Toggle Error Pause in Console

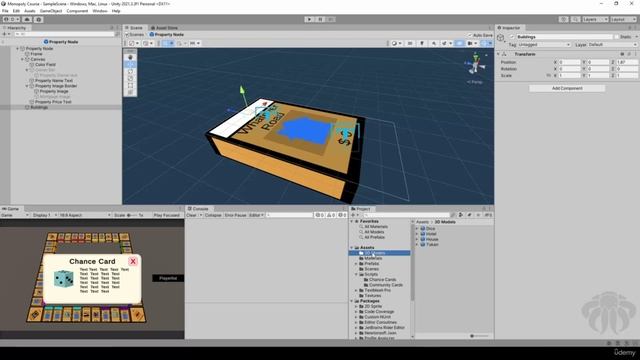pyautogui.click(x=236, y=215)
